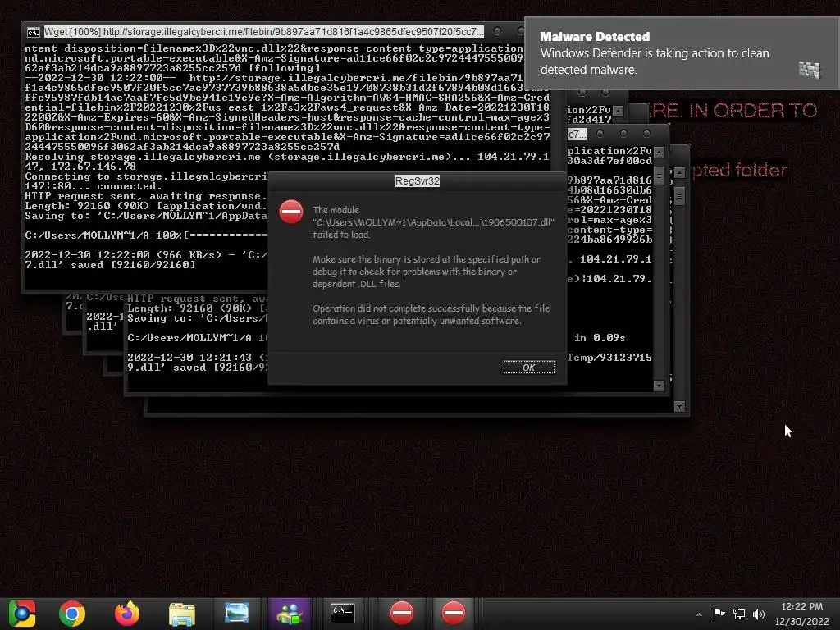
Task: Switch to Command Prompt taskbar icon
Action: pos(342,614)
